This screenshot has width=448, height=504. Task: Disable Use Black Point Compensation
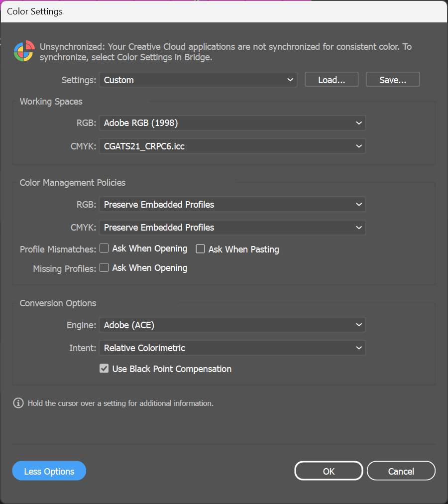[x=104, y=369]
